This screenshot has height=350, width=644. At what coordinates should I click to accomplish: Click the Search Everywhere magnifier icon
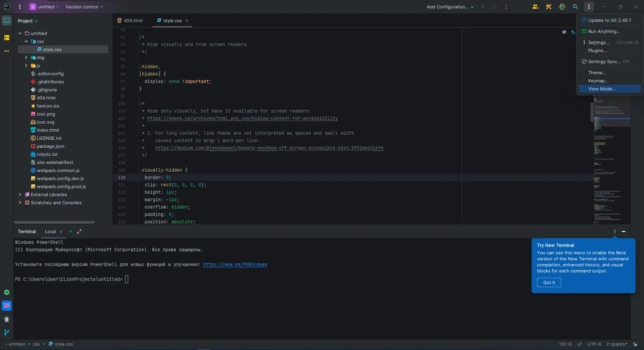[x=575, y=7]
